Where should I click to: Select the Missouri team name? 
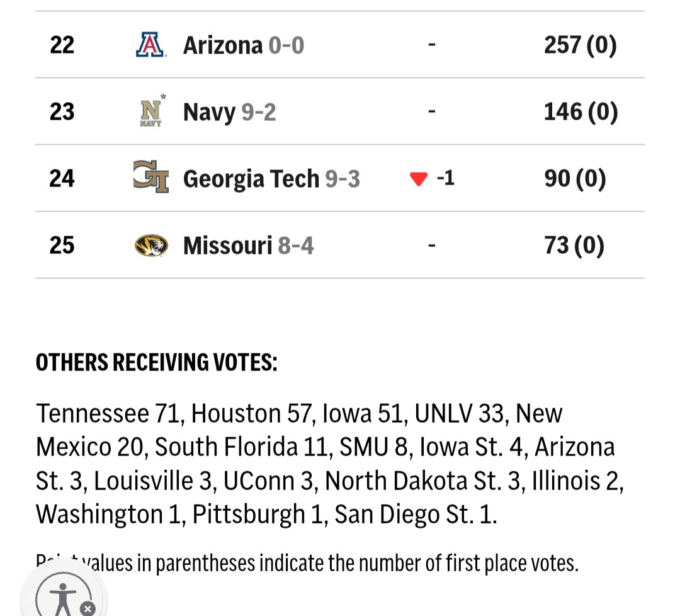point(227,245)
